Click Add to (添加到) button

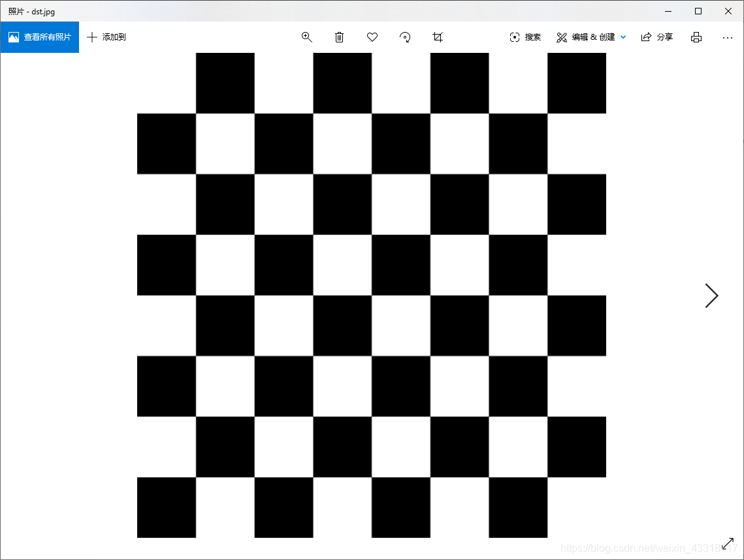click(x=106, y=37)
